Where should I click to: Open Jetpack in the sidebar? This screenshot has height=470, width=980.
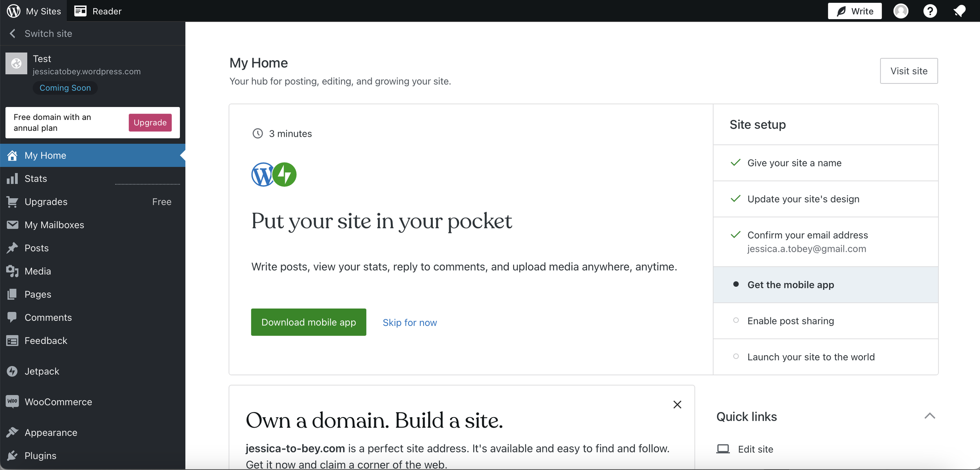pyautogui.click(x=93, y=371)
